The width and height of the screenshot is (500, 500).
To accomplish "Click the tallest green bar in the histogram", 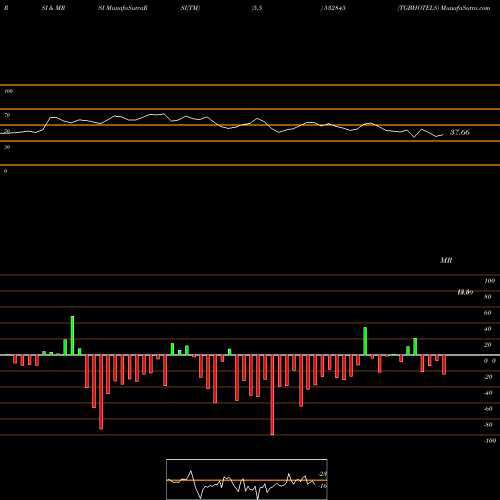I will coord(72,335).
